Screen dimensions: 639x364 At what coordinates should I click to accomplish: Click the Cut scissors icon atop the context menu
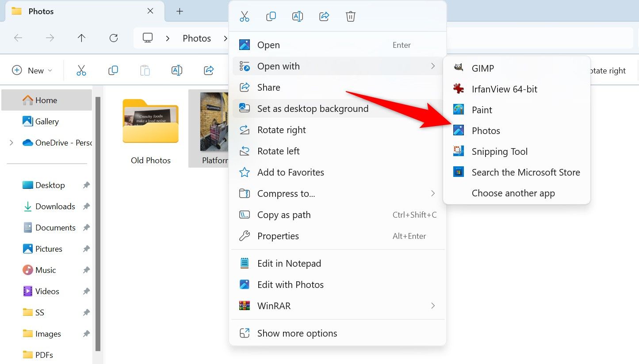pos(244,16)
